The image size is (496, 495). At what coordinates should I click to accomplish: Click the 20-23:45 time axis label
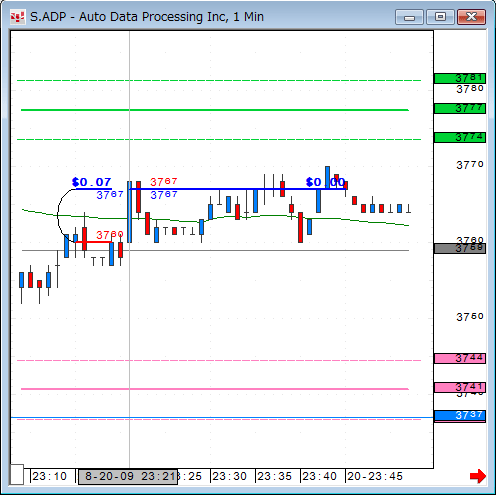point(375,476)
